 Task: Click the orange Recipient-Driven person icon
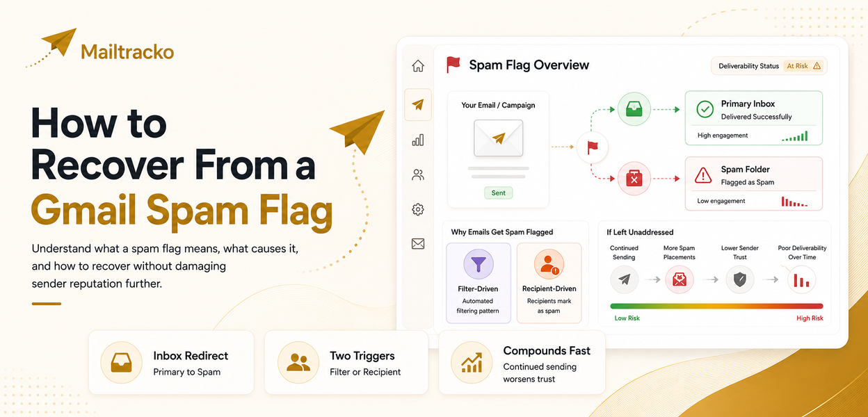[x=549, y=264]
